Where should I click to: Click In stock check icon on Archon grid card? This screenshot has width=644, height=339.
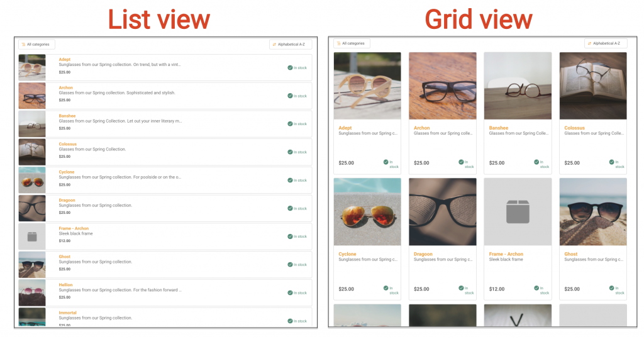(461, 162)
